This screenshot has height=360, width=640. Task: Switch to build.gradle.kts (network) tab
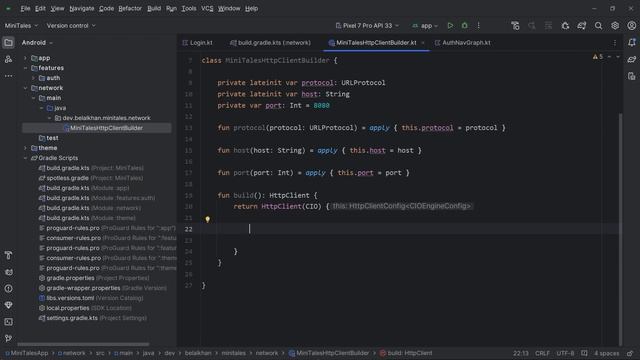270,42
